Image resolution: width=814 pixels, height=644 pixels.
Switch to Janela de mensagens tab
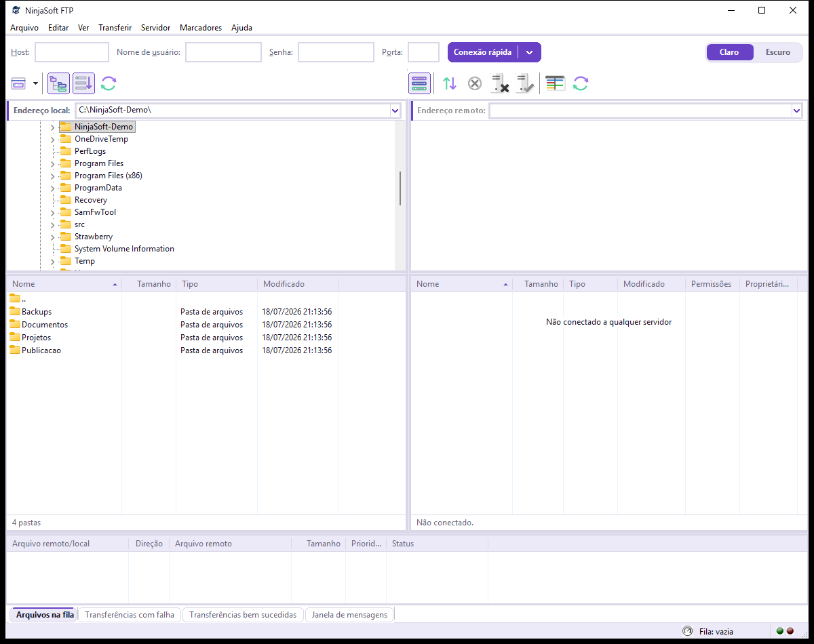(349, 615)
